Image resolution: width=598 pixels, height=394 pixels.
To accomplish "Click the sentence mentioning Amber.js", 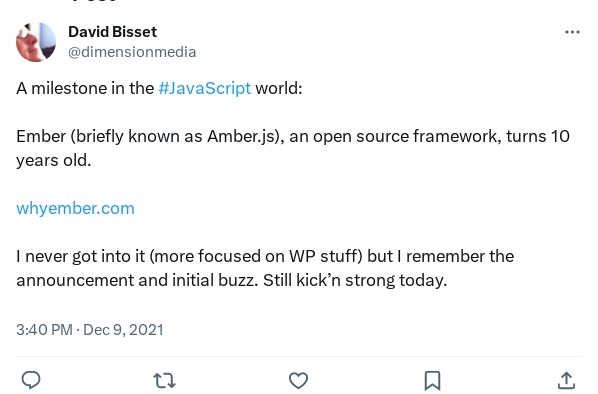I will tap(293, 137).
